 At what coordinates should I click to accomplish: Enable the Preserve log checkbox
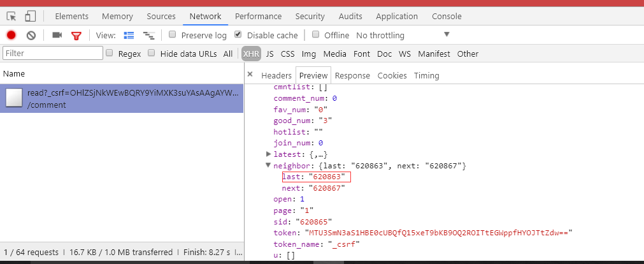[x=173, y=34]
